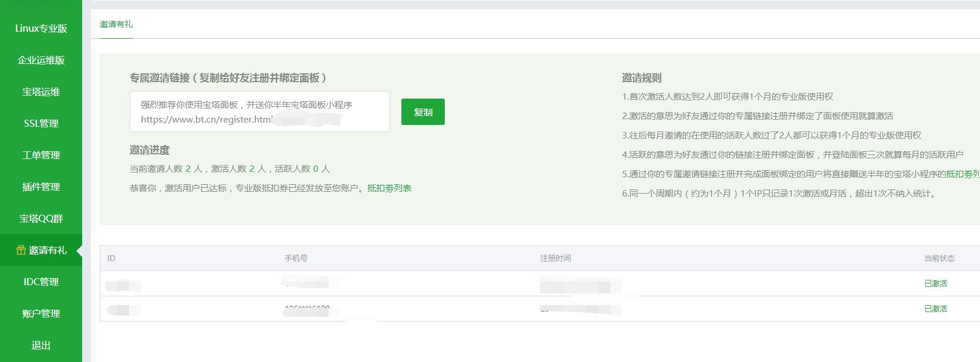Click 退出 to log out
980x362 pixels.
pyautogui.click(x=41, y=345)
